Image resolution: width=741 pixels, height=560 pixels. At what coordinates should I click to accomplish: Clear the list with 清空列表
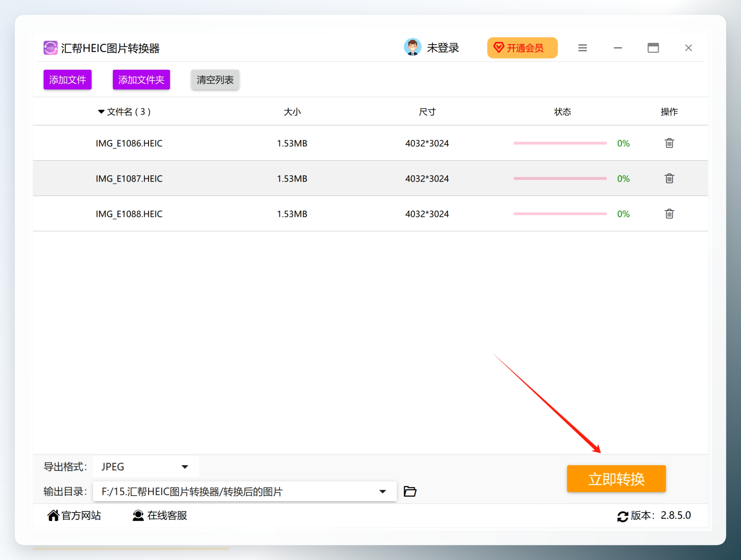tap(215, 79)
